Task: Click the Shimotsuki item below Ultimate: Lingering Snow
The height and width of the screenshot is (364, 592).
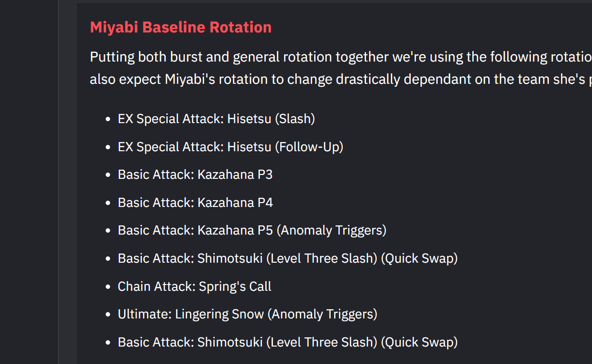Action: (x=288, y=342)
